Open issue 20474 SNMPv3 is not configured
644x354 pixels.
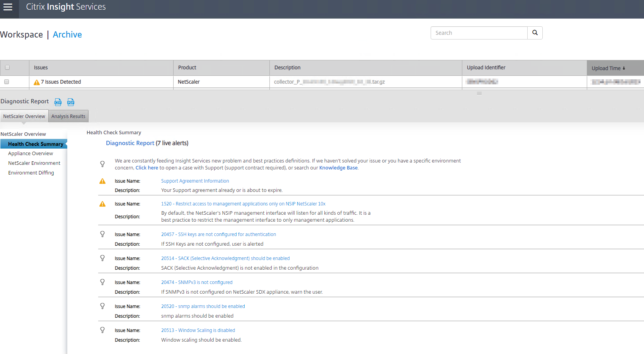tap(197, 282)
